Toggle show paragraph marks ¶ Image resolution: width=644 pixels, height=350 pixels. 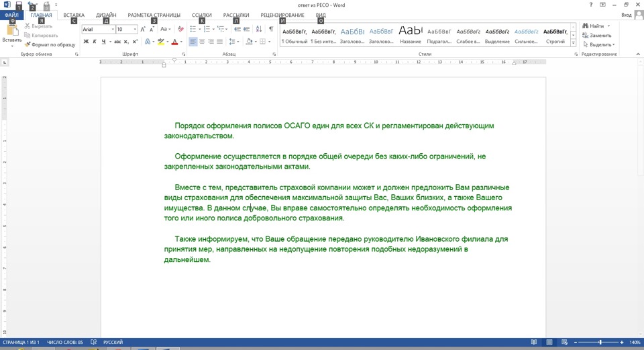coord(271,29)
